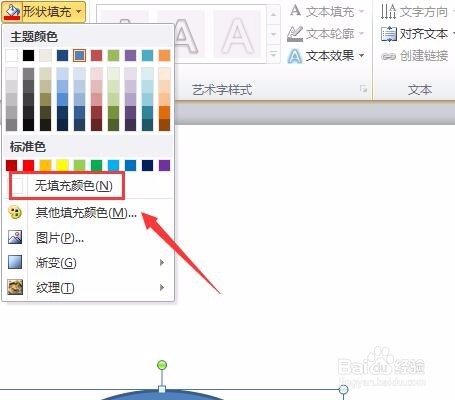Pick white theme color swatch
The image size is (455, 400).
click(12, 55)
